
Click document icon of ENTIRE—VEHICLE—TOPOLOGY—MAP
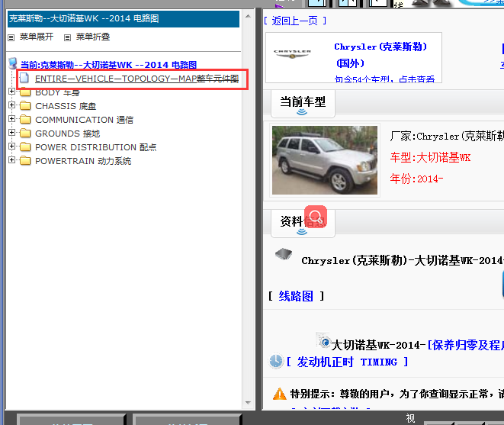point(24,78)
